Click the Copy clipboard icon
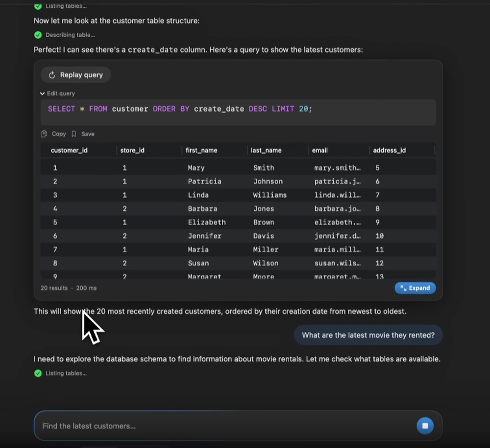Screen dimensions: 490x448 (44, 134)
